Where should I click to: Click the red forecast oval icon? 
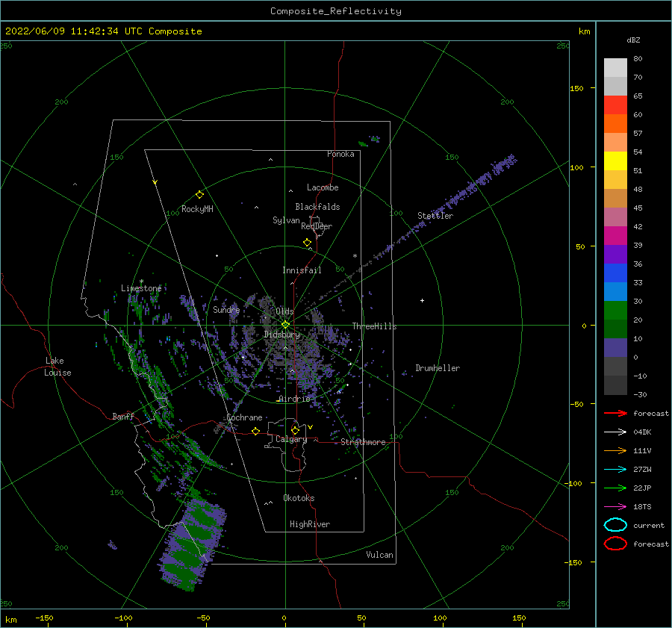[615, 544]
